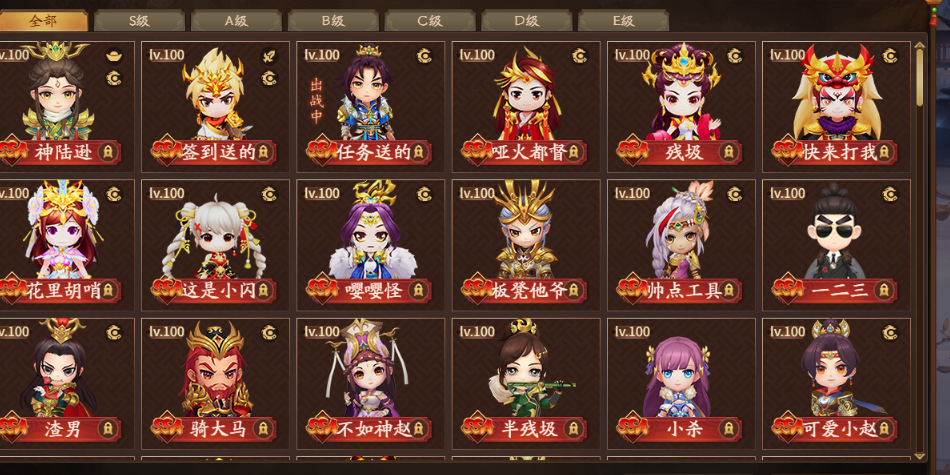
Task: Click the SSA rank badge on 小杀 card
Action: point(631,428)
